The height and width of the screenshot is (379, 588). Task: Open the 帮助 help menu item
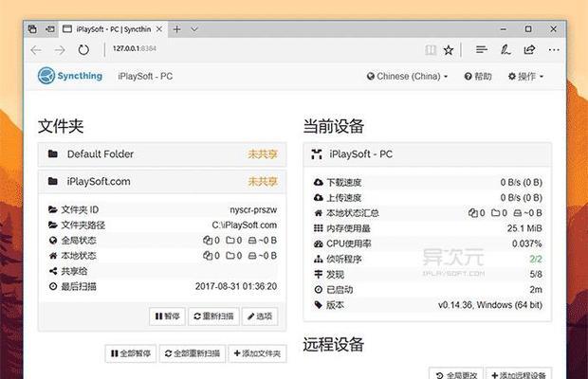478,77
